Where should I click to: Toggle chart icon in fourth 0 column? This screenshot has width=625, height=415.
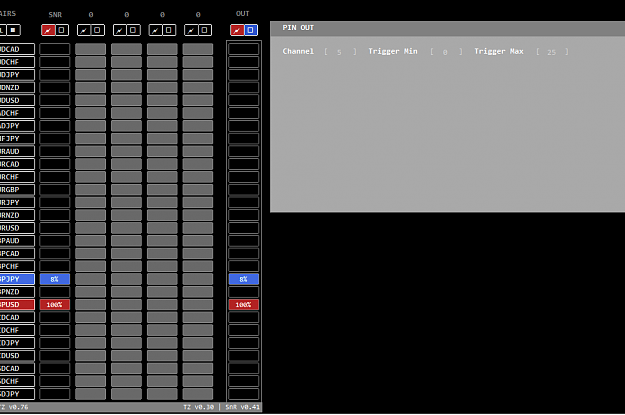pyautogui.click(x=191, y=30)
